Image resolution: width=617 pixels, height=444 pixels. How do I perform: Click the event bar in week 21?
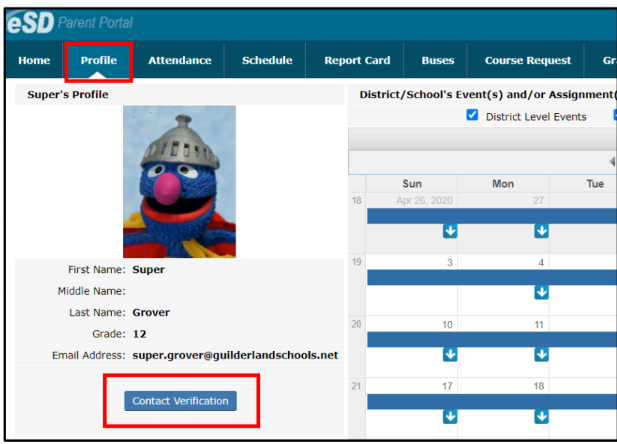[492, 401]
